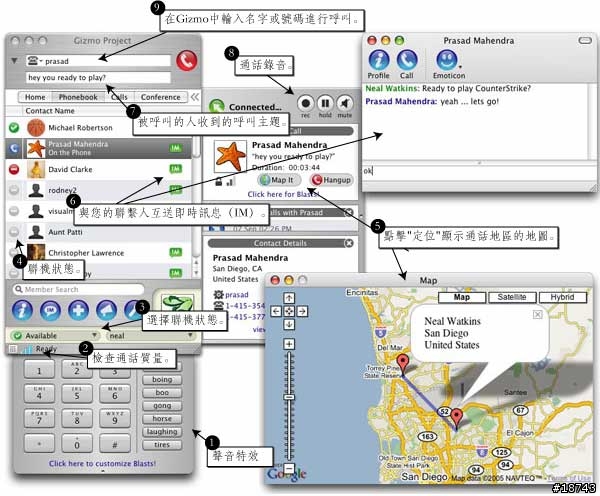Click the blue megaphone blast icon
The image size is (600, 496).
pos(106,310)
